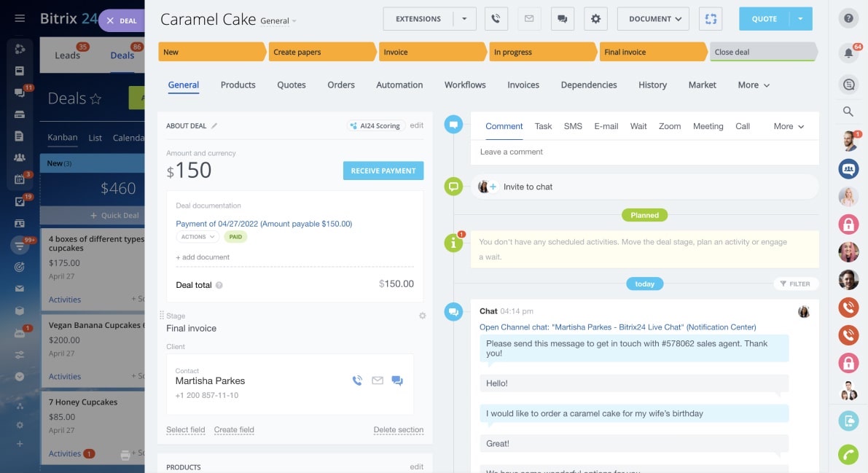868x473 pixels.
Task: Mark the deal stage as Close deal
Action: tap(762, 52)
